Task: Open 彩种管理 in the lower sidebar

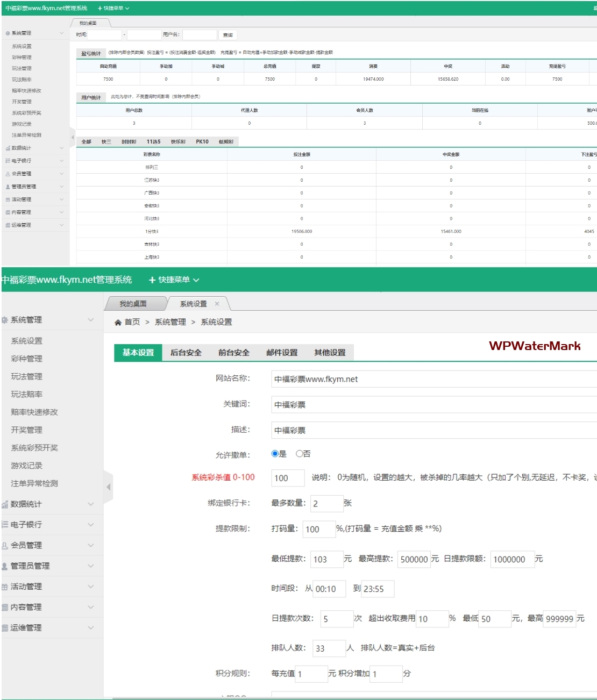Action: (27, 359)
